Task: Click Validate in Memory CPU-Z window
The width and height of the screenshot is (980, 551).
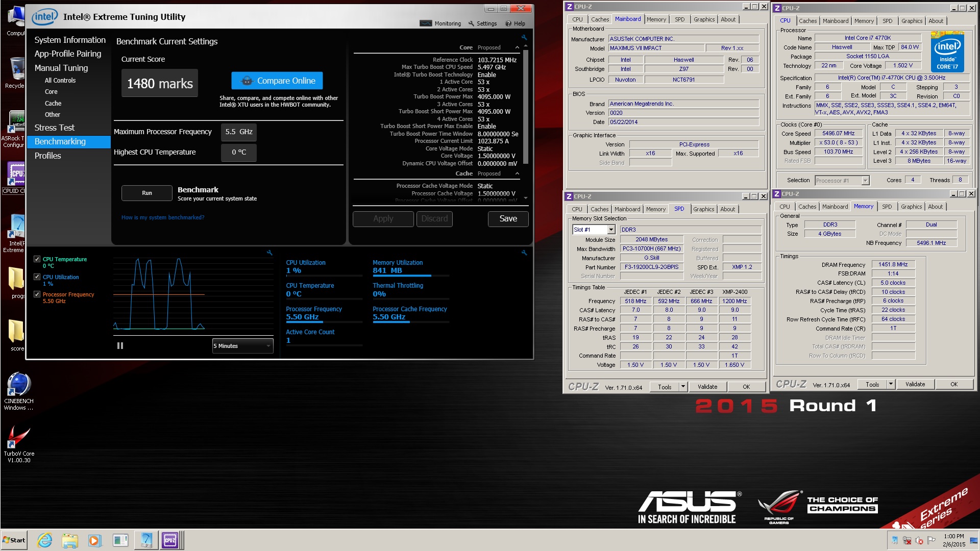Action: (x=915, y=384)
